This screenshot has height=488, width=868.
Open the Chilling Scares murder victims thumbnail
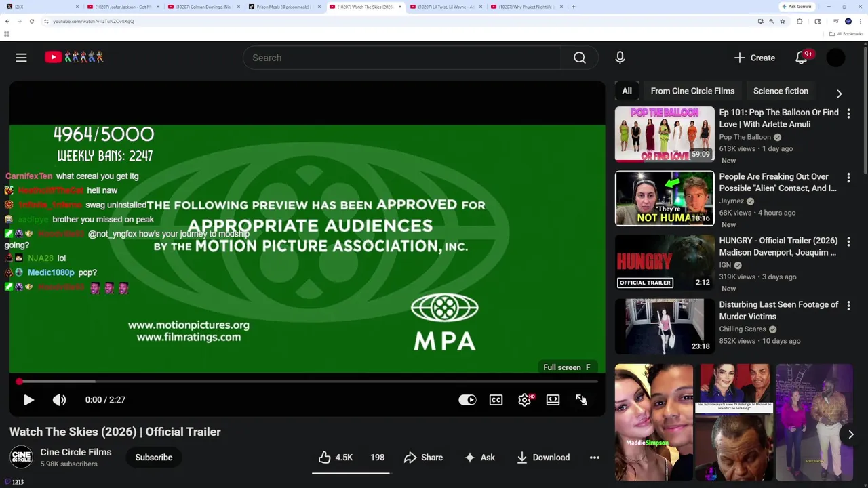665,326
